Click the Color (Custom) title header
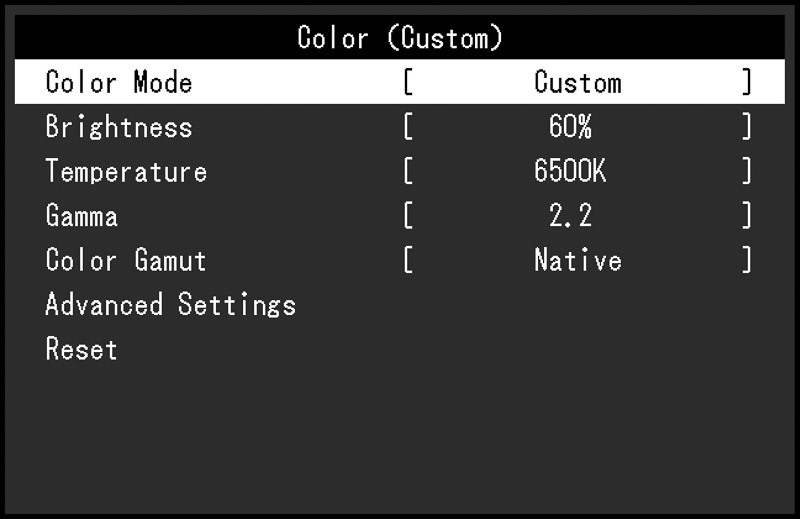Viewport: 800px width, 519px height. pos(400,38)
